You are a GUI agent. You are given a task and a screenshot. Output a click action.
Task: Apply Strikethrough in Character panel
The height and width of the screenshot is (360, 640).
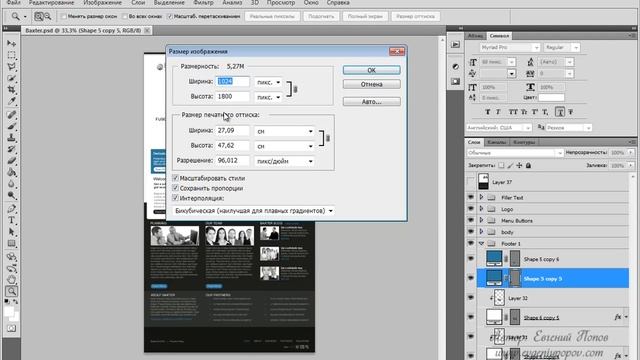(x=571, y=112)
